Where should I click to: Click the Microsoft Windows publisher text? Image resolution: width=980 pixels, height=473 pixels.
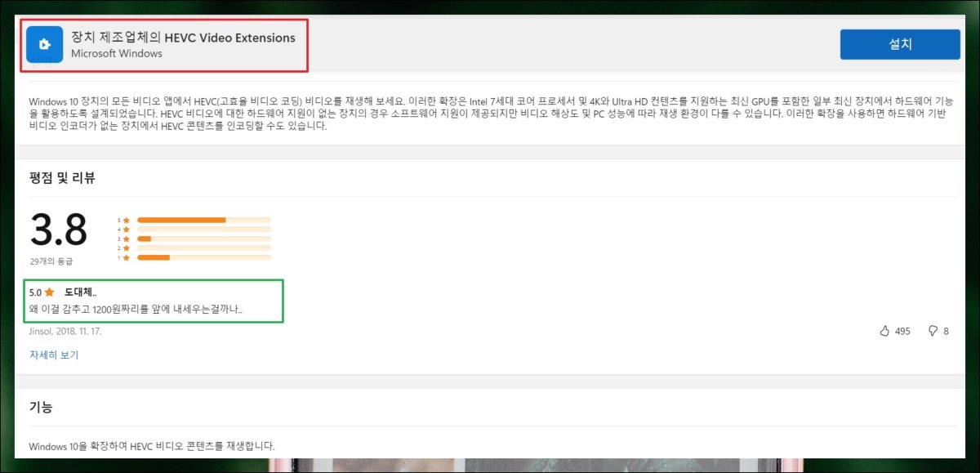click(x=117, y=54)
